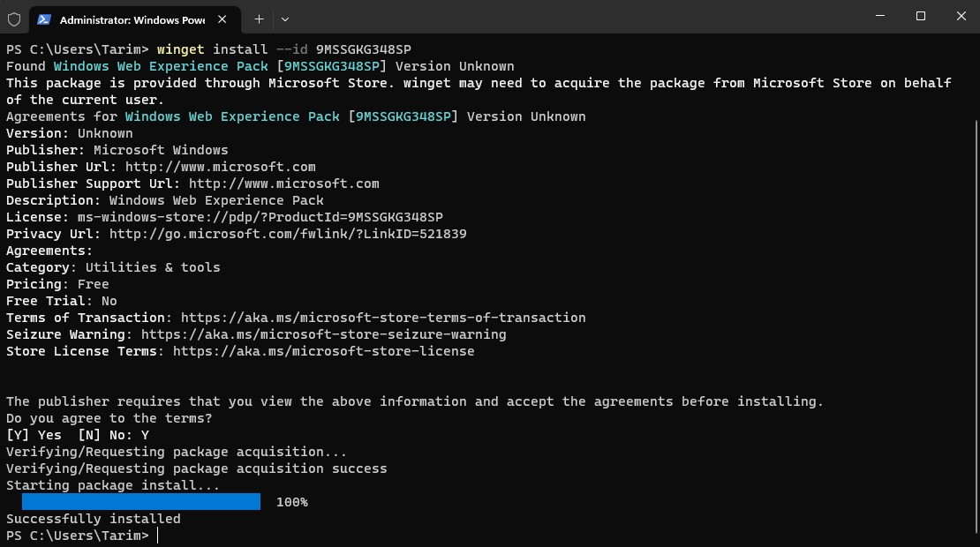This screenshot has width=980, height=547.
Task: Open the new tab dropdown chevron
Action: tap(284, 19)
